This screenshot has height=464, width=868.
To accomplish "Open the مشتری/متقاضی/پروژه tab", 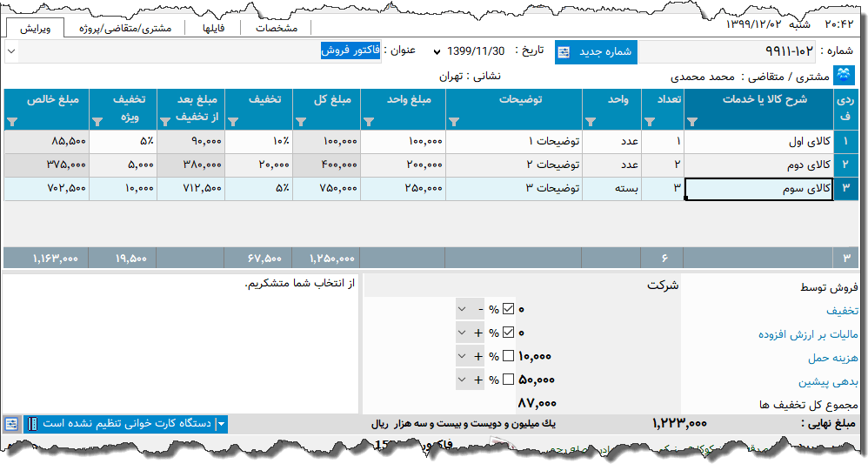I will click(x=125, y=28).
